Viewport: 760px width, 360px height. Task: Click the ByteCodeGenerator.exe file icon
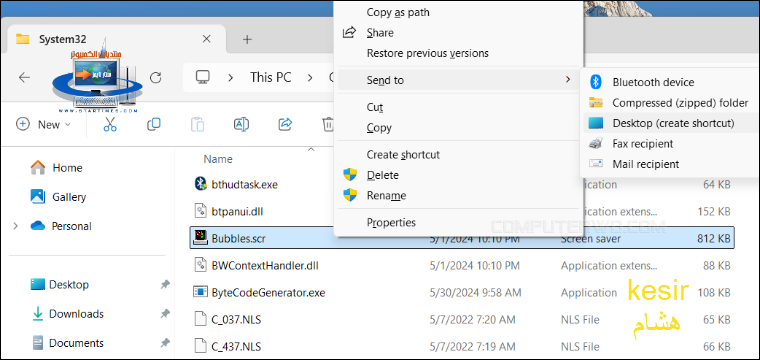pyautogui.click(x=200, y=292)
